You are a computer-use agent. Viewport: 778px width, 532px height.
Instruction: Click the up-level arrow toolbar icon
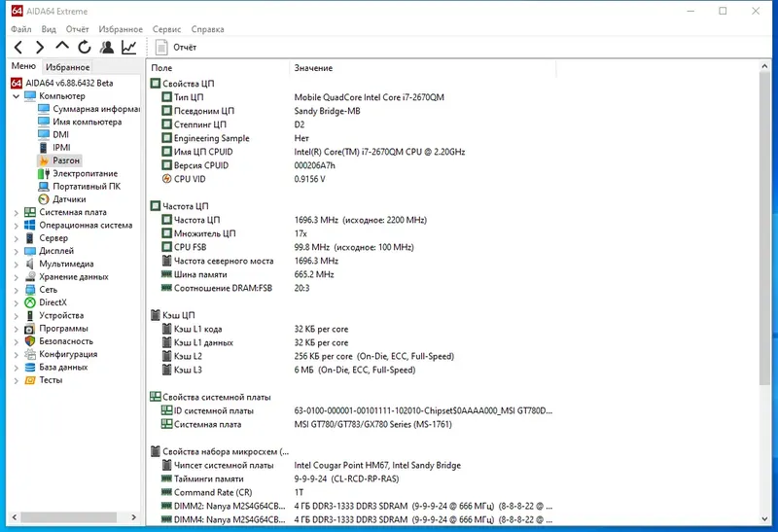point(62,46)
